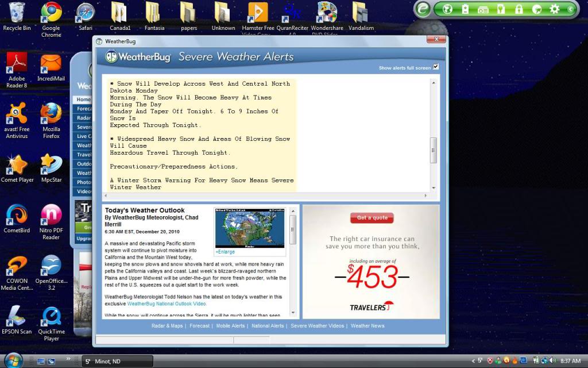Open Weather News footer link
The width and height of the screenshot is (588, 368).
pyautogui.click(x=367, y=326)
